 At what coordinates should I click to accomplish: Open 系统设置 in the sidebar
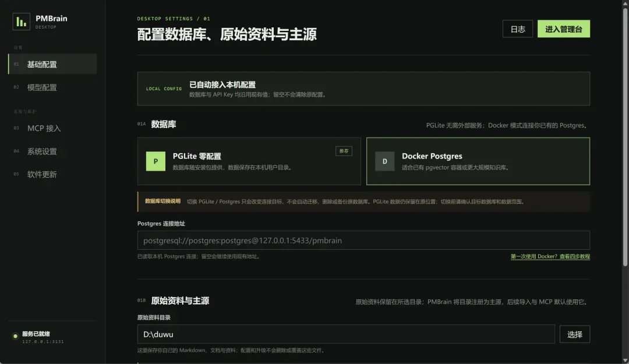point(52,151)
